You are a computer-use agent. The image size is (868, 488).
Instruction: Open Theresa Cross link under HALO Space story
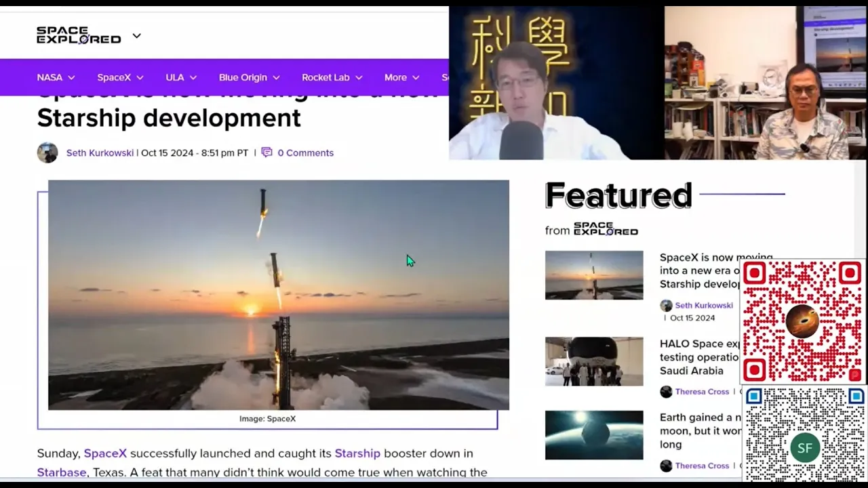pos(702,392)
